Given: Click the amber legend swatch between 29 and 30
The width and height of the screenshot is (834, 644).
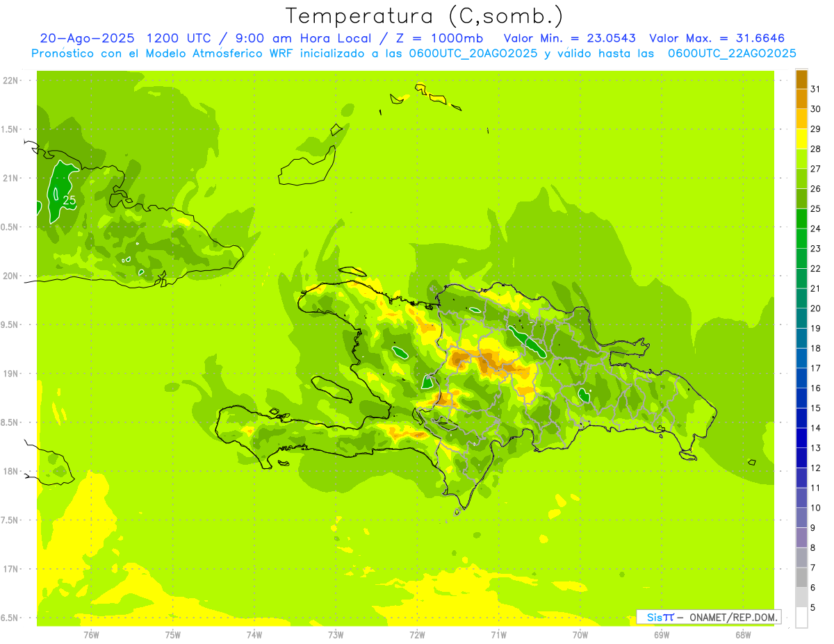Looking at the screenshot, I should pyautogui.click(x=801, y=119).
